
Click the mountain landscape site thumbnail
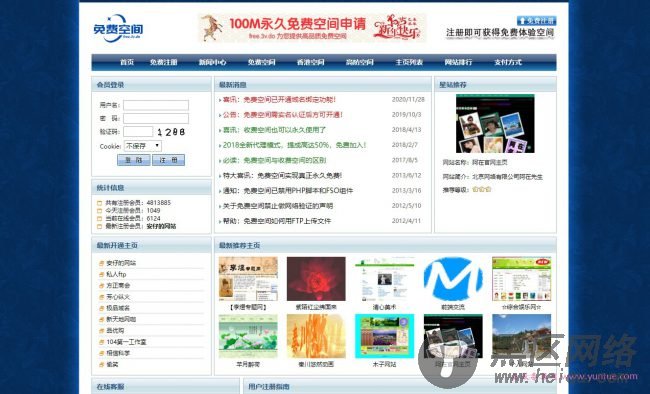click(x=521, y=336)
